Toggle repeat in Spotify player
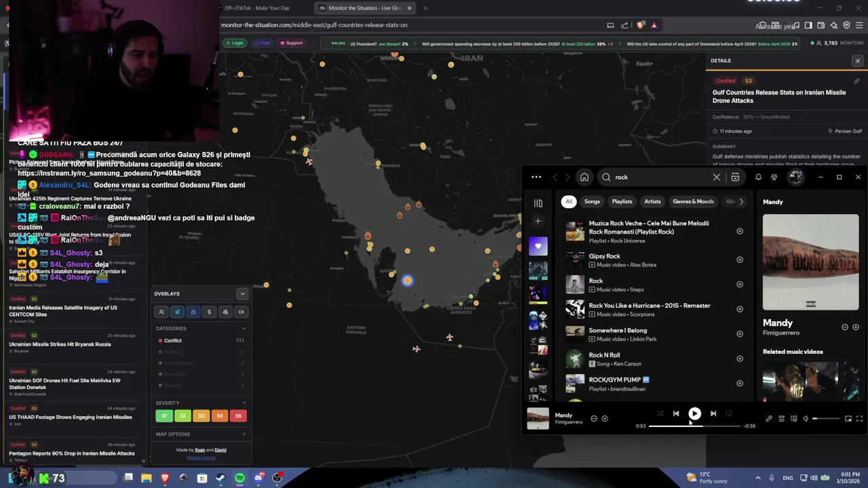 pyautogui.click(x=729, y=413)
